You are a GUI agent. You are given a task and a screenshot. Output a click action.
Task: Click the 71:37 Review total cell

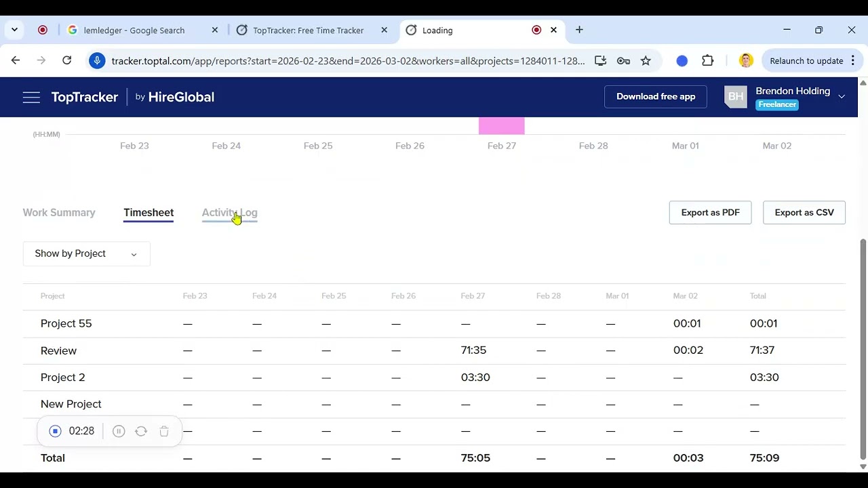(762, 350)
